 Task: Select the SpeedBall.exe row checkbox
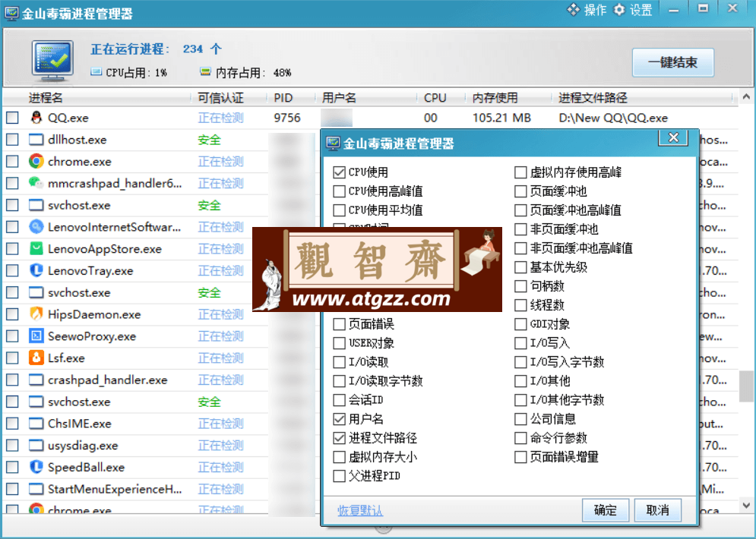click(12, 467)
